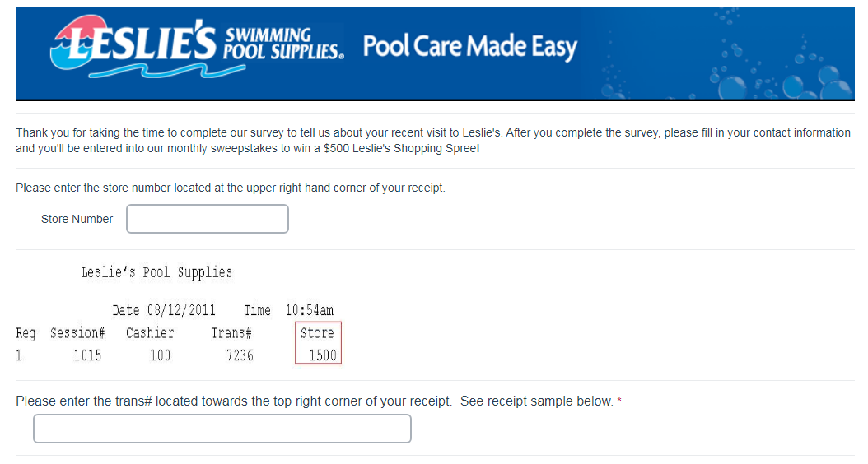Click the Session# value 1015
This screenshot has width=868, height=464.
tap(86, 355)
